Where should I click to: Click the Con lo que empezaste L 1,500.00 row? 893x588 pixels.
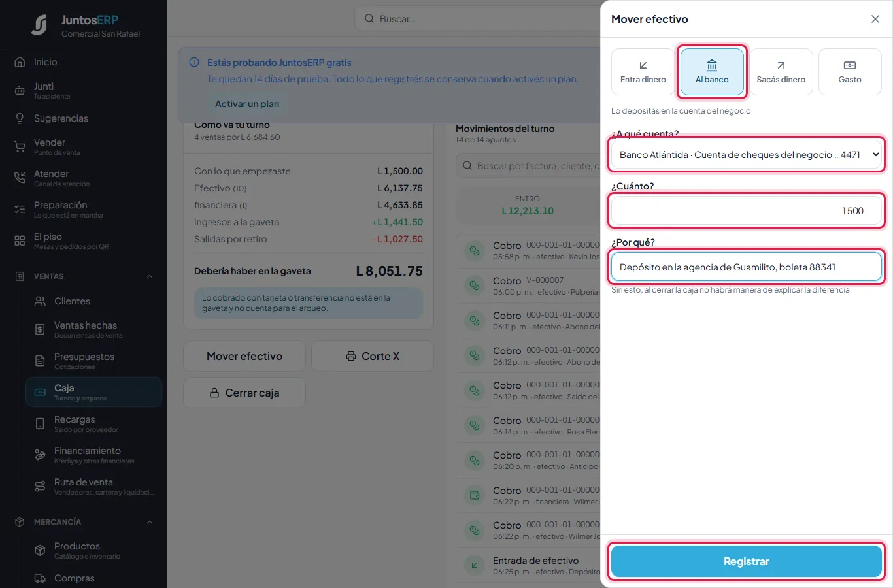309,171
